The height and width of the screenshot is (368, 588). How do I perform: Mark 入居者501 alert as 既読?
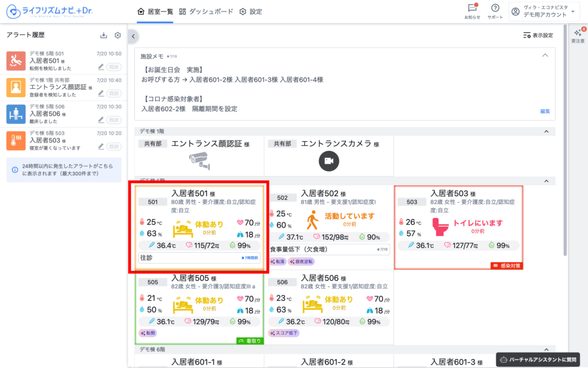tap(114, 66)
